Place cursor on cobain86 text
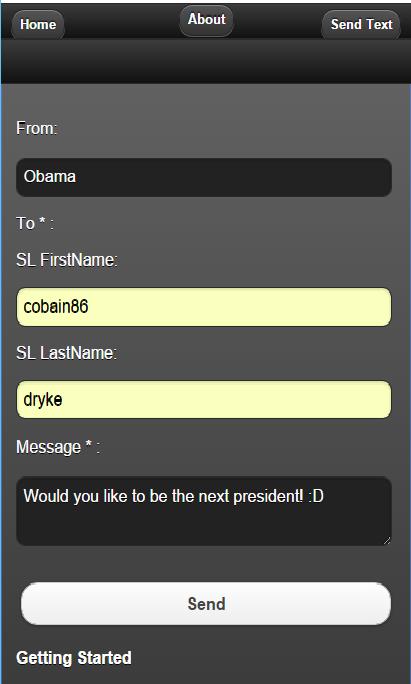Viewport: 411px width, 684px height. tap(56, 307)
